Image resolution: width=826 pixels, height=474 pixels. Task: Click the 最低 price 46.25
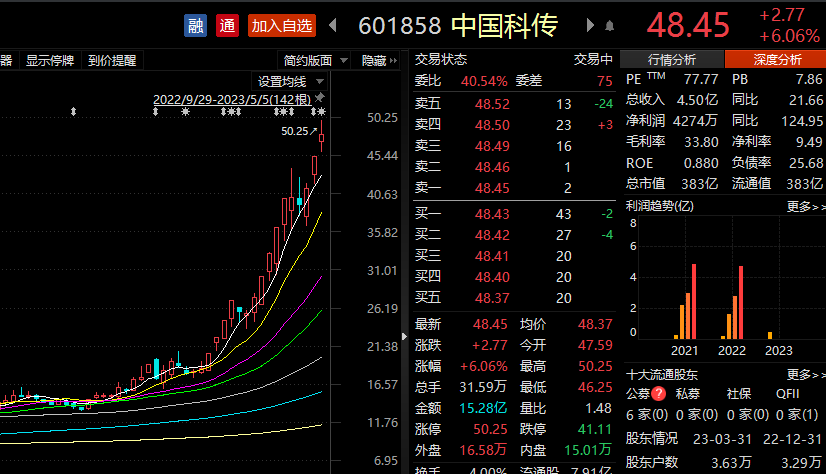tap(595, 387)
